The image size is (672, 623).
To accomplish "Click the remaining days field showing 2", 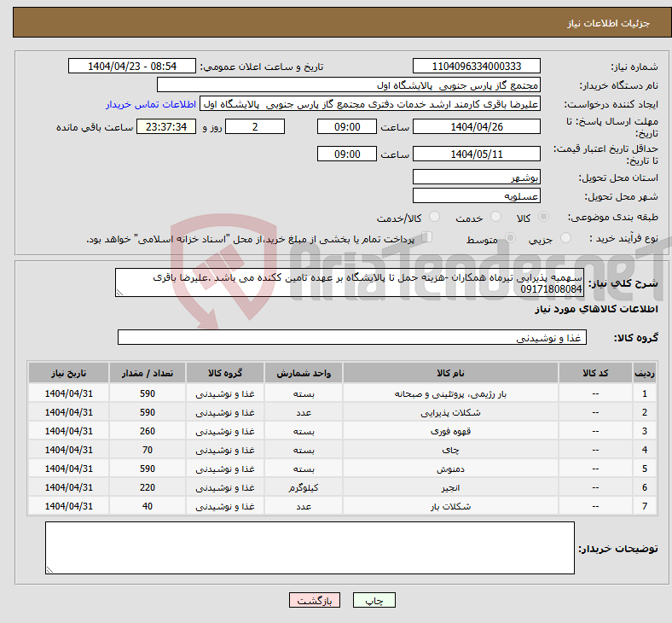I will click(255, 127).
